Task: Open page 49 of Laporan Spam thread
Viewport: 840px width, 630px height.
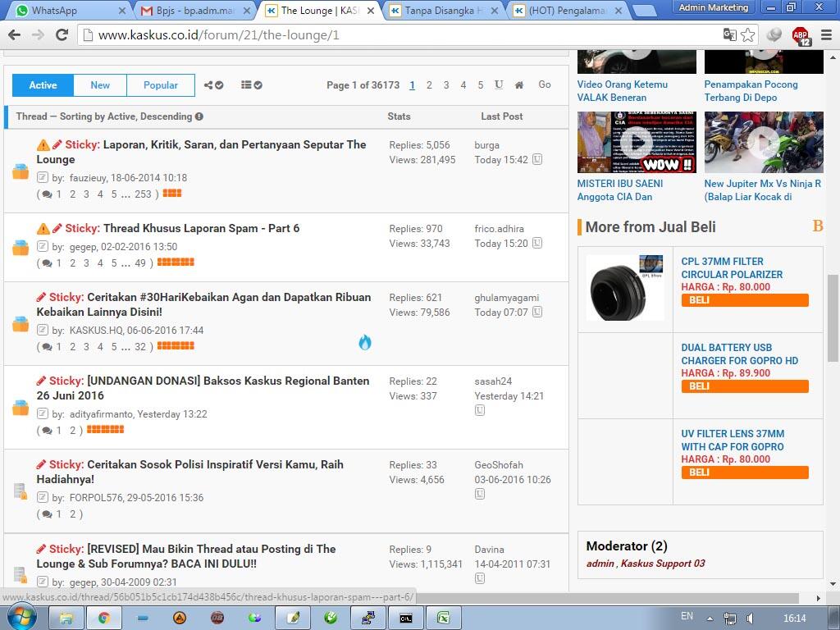Action: pyautogui.click(x=140, y=262)
